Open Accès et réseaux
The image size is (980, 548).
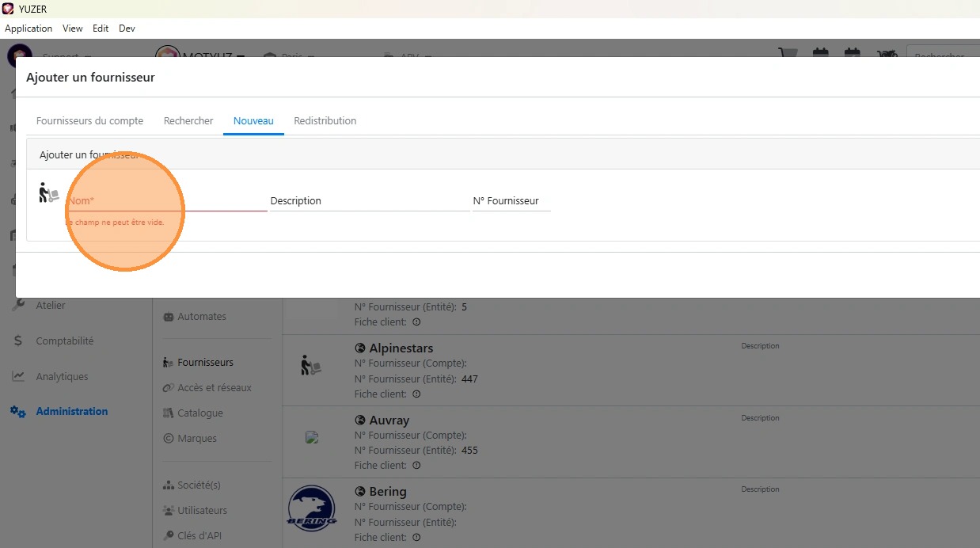pos(215,388)
